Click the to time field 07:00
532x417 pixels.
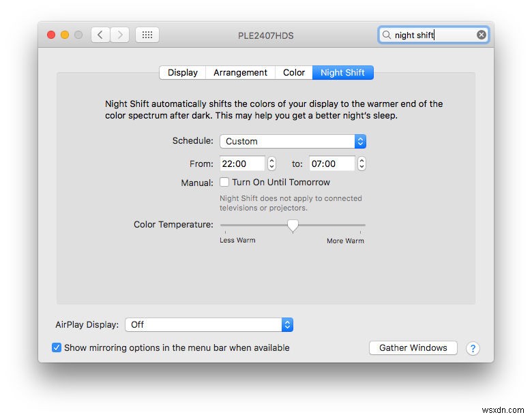[332, 164]
